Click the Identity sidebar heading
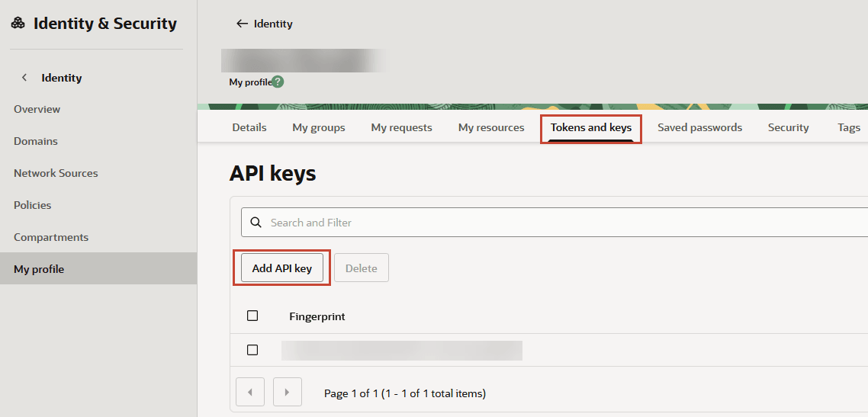The width and height of the screenshot is (868, 417). coord(62,78)
